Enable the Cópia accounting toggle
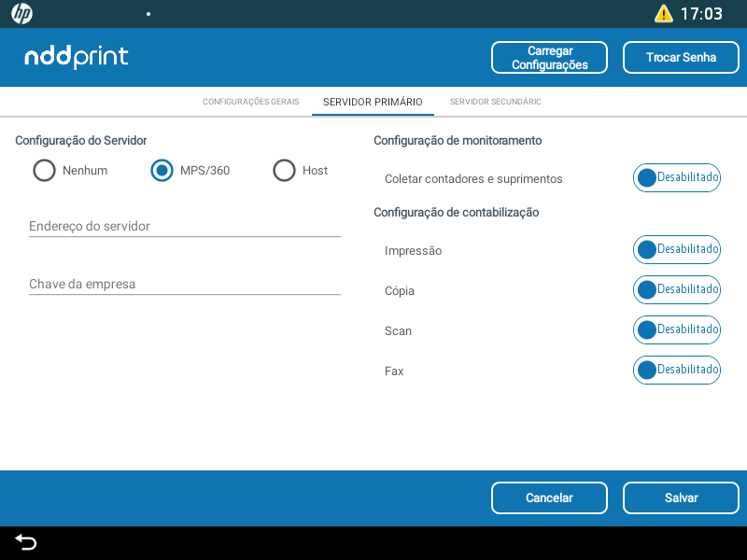The height and width of the screenshot is (560, 747). coord(676,290)
